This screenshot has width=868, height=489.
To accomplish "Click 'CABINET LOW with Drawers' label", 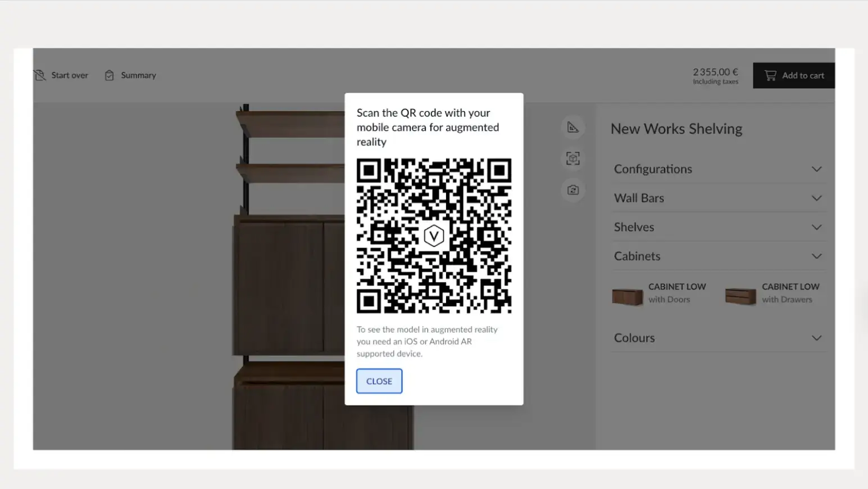I will (790, 293).
